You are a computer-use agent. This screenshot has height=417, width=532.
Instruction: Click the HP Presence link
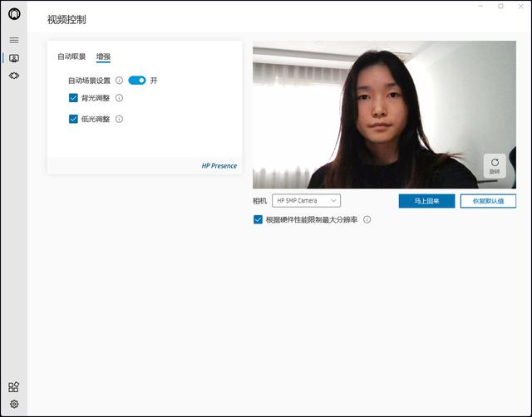219,166
